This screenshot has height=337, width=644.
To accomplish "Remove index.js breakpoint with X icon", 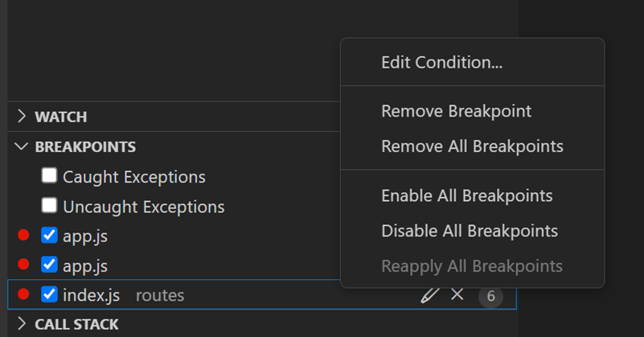I will pos(457,295).
